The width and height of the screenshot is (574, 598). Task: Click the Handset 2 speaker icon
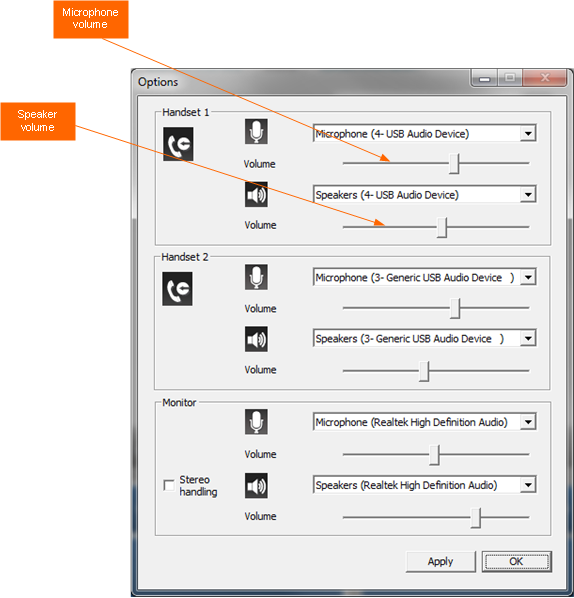256,339
